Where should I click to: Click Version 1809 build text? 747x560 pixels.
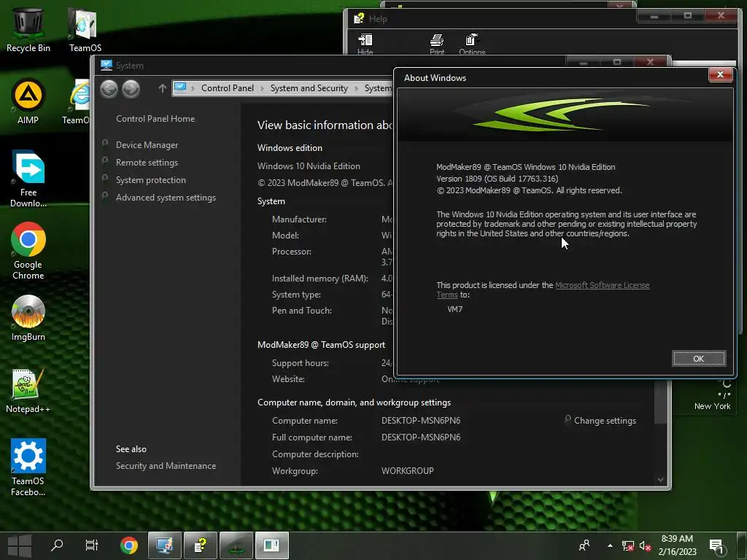497,179
